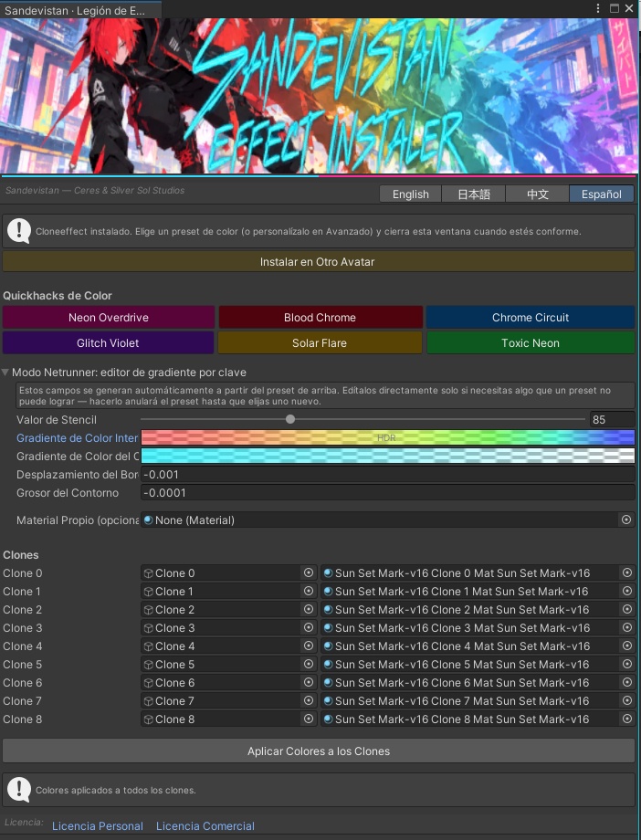This screenshot has width=641, height=840.
Task: Open the rainbow HDR interior color gradient
Action: tap(387, 437)
